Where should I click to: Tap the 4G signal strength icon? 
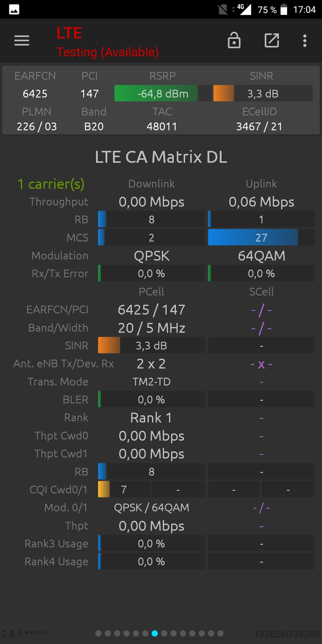[244, 9]
